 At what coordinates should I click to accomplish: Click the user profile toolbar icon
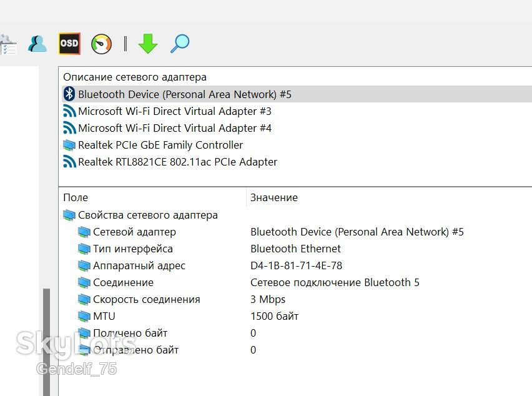coord(37,44)
